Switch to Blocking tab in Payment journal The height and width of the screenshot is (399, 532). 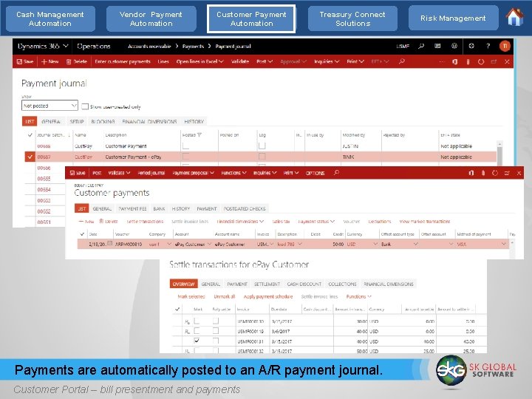point(103,121)
